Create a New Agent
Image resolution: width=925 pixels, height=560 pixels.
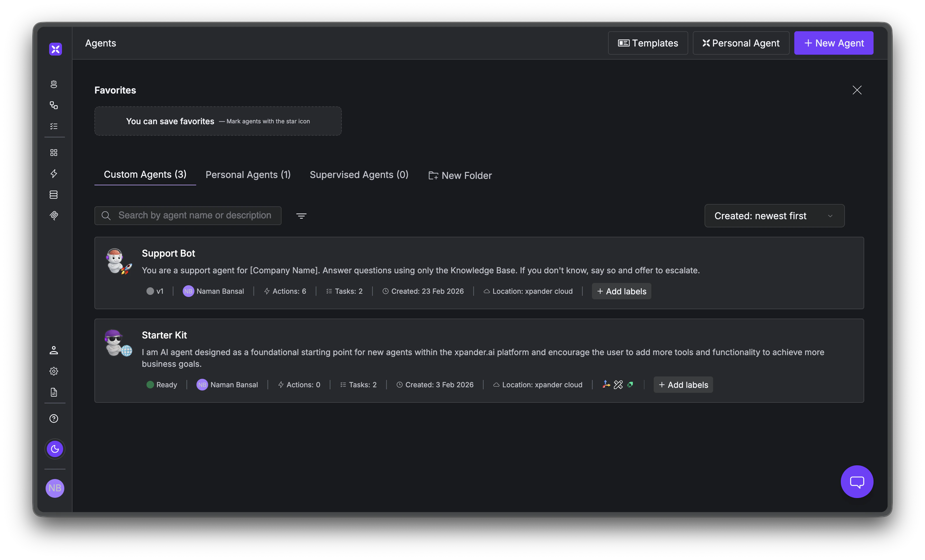(x=833, y=43)
